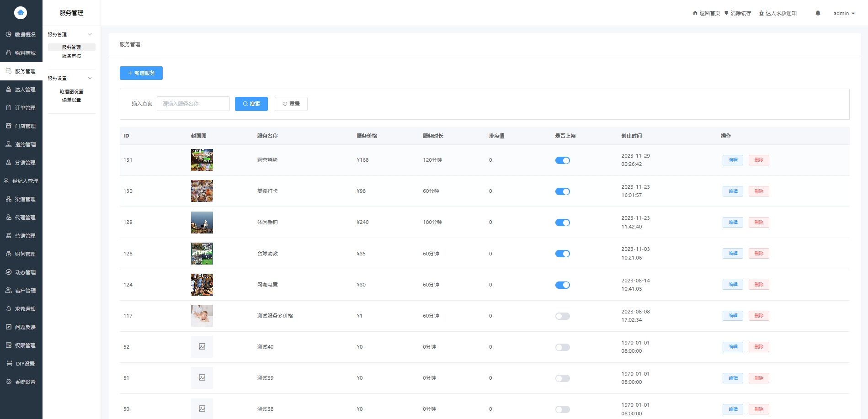Open 求救通知 bell sidebar icon
This screenshot has width=868, height=419.
9,309
